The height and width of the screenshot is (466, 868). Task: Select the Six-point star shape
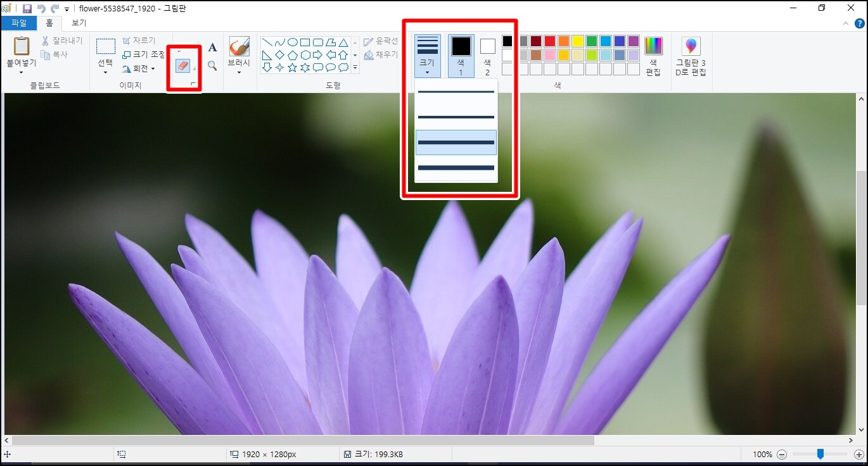[x=305, y=67]
